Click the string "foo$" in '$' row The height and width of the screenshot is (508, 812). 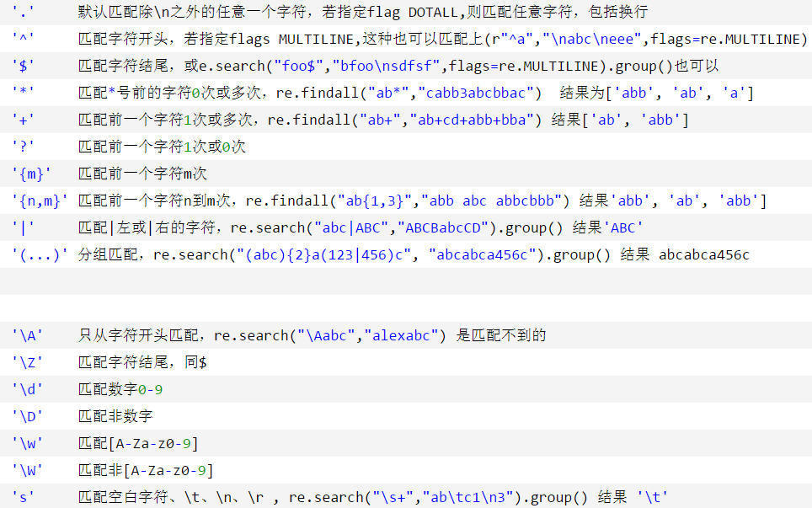pos(299,66)
